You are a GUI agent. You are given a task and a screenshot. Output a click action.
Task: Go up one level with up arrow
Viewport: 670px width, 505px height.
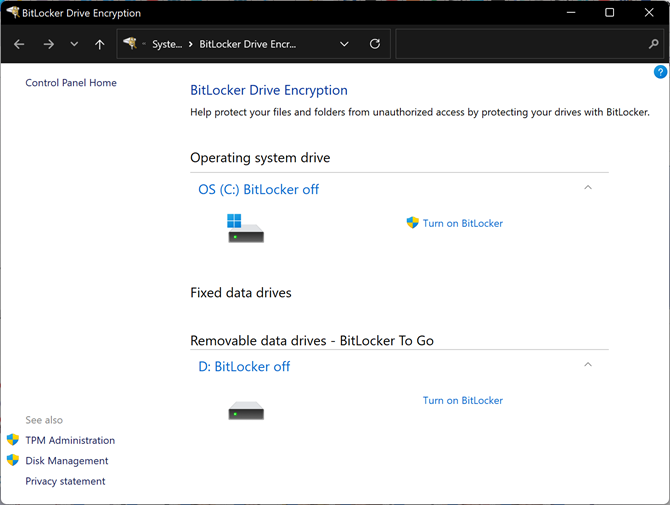[x=100, y=44]
